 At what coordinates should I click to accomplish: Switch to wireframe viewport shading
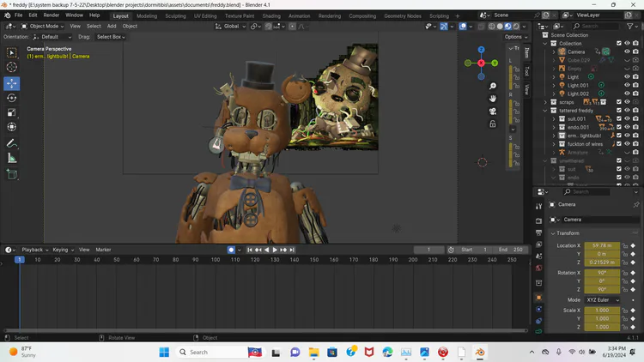pos(492,27)
